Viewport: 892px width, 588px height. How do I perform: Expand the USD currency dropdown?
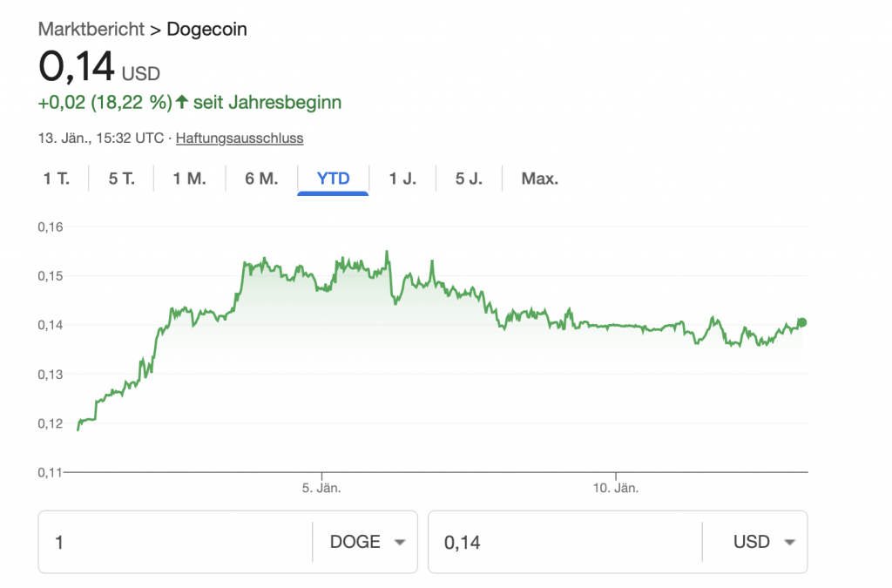point(765,542)
